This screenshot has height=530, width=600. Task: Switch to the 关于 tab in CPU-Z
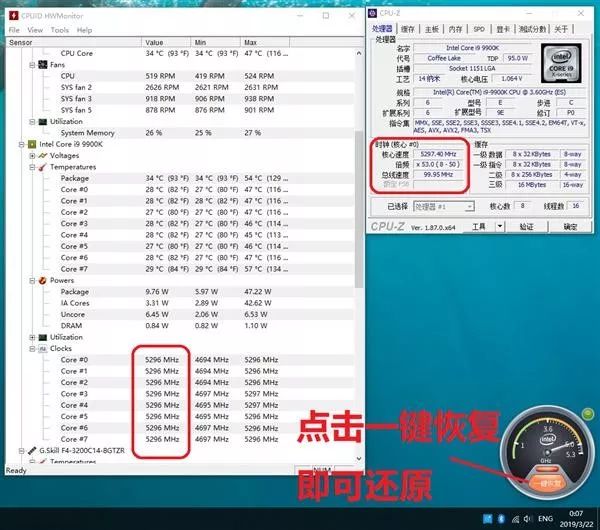pyautogui.click(x=561, y=29)
